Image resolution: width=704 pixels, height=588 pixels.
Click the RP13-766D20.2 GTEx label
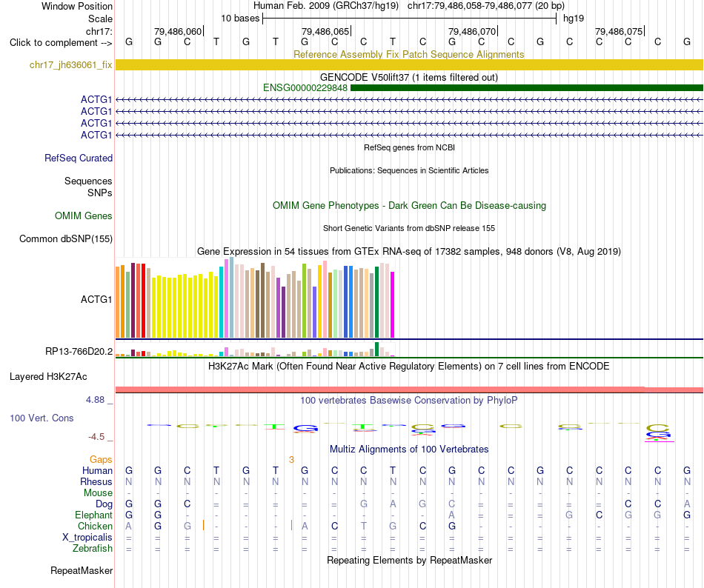pos(79,351)
